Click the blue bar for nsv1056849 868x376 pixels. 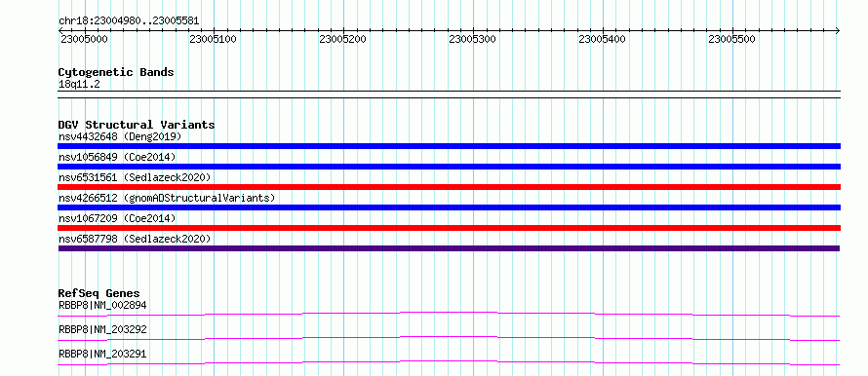pyautogui.click(x=449, y=167)
